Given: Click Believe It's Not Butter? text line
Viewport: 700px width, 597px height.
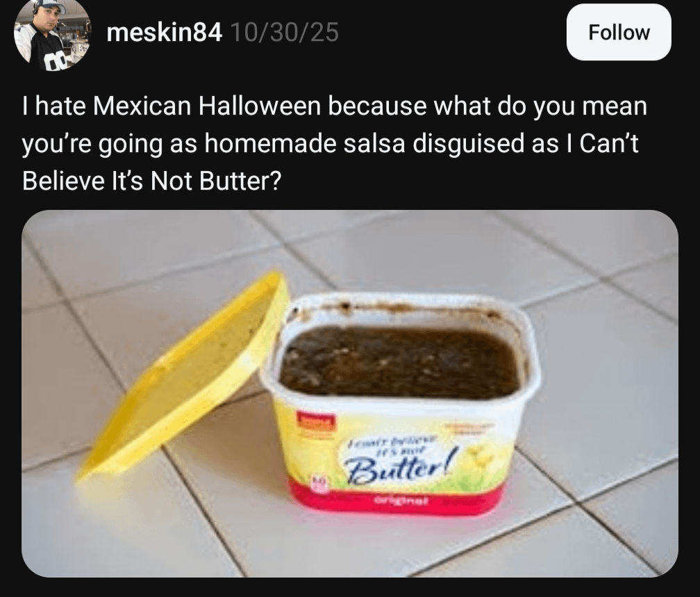Looking at the screenshot, I should coord(152,181).
